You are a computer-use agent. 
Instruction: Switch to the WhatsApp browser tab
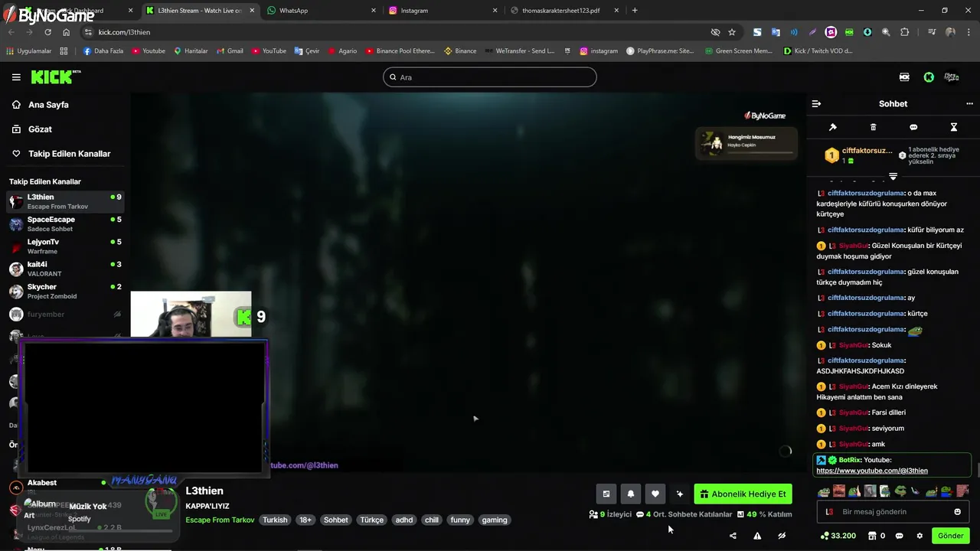tap(322, 11)
